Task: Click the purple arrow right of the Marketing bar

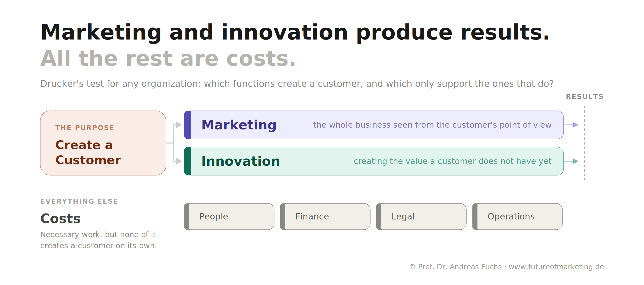Action: (x=571, y=125)
